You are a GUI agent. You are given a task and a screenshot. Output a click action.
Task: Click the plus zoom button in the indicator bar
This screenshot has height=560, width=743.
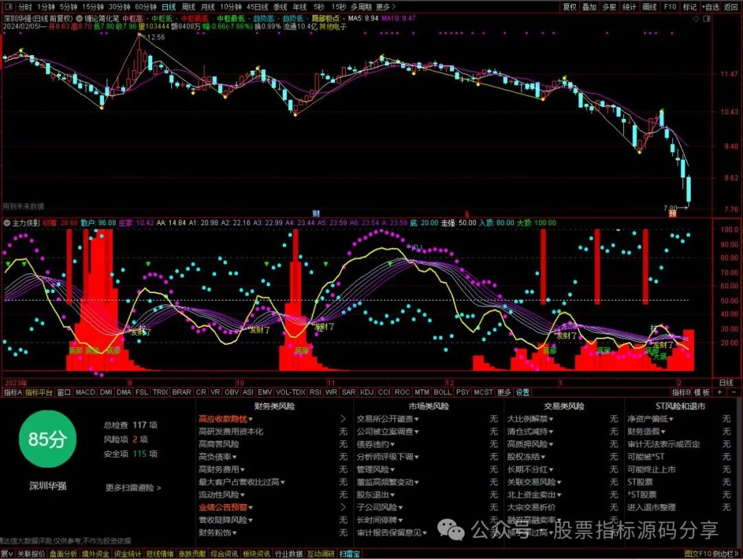720,392
